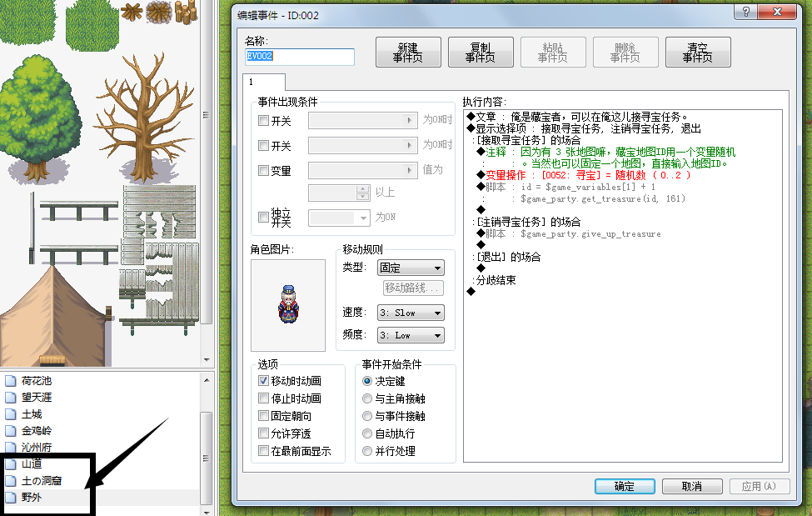Tick the 独立开关 condition checkbox
Image resolution: width=812 pixels, height=516 pixels.
tap(264, 218)
